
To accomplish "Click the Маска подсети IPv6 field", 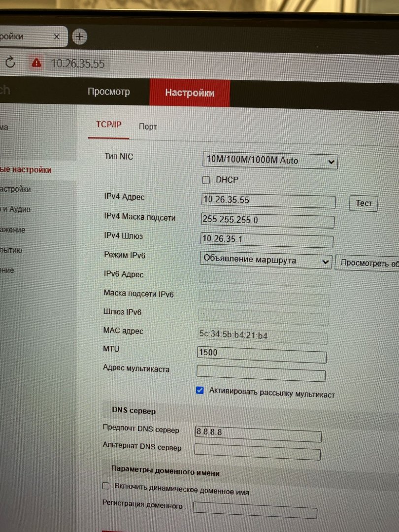I will (x=265, y=298).
